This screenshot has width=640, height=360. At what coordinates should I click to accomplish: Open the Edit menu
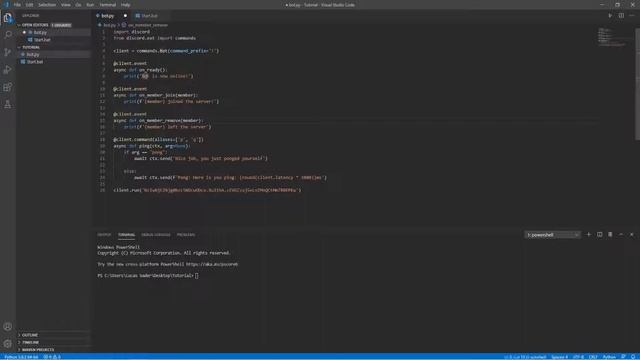[29, 5]
